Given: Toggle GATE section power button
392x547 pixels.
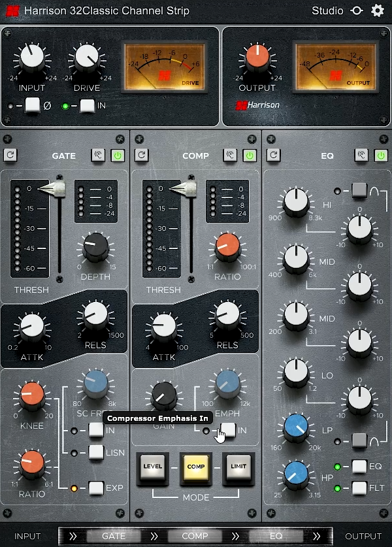Looking at the screenshot, I should click(118, 156).
